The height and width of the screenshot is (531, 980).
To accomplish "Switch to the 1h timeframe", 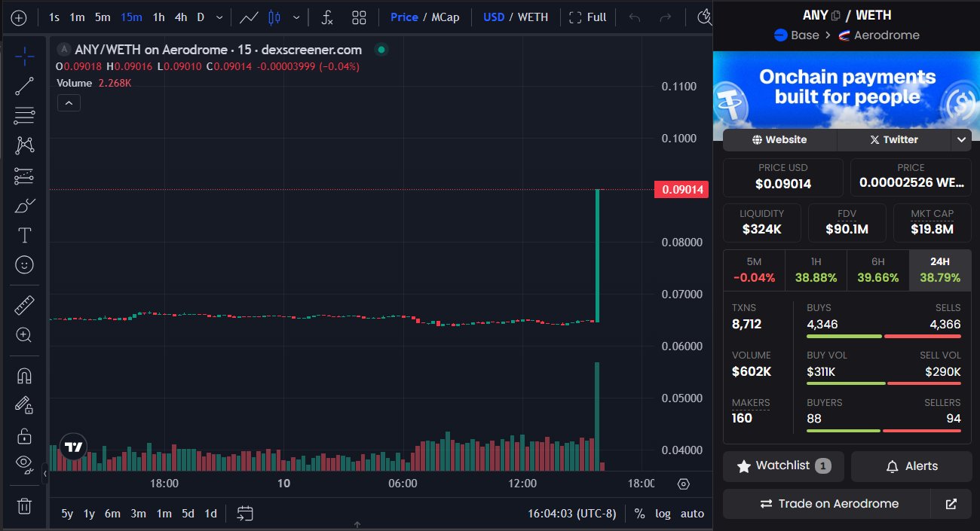I will click(158, 17).
